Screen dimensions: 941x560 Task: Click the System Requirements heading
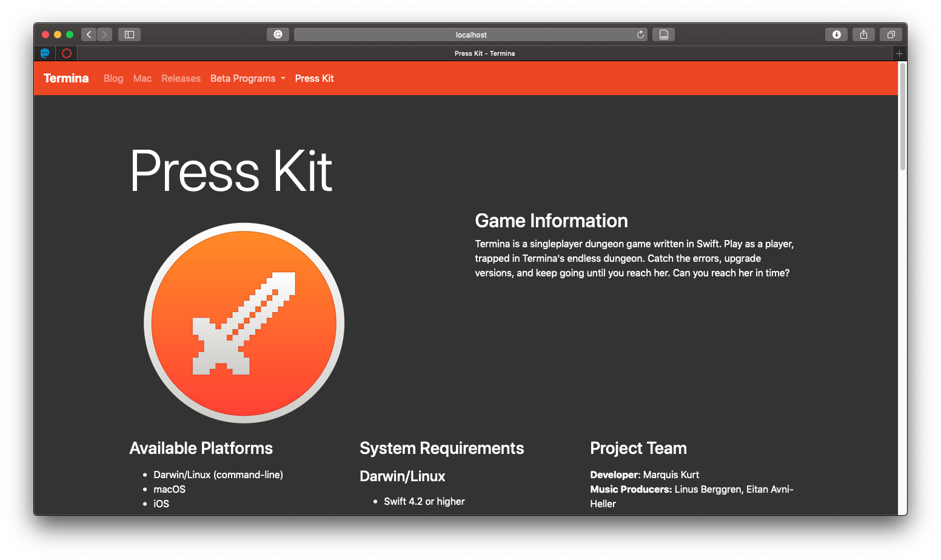point(441,448)
